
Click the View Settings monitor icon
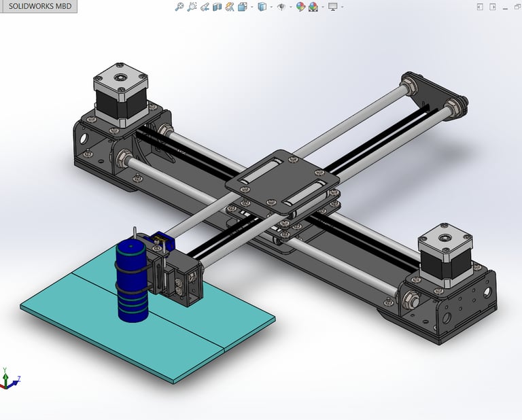[332, 7]
